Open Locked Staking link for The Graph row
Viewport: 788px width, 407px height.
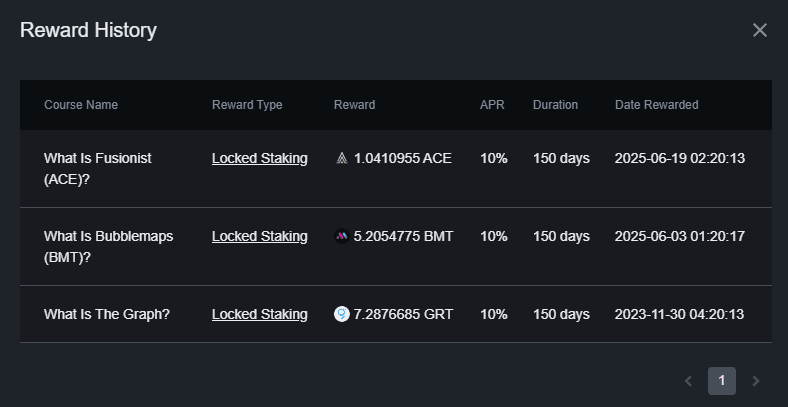pyautogui.click(x=259, y=314)
